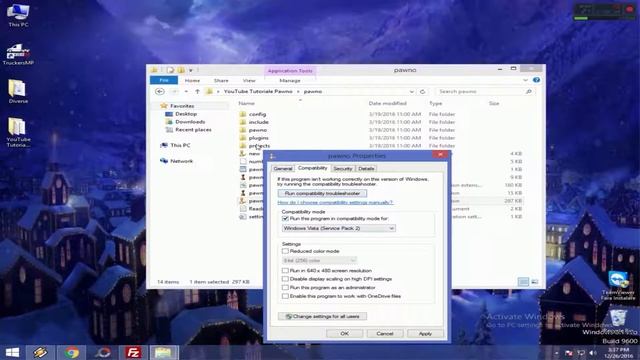Open Google Chrome from the taskbar

[71, 352]
